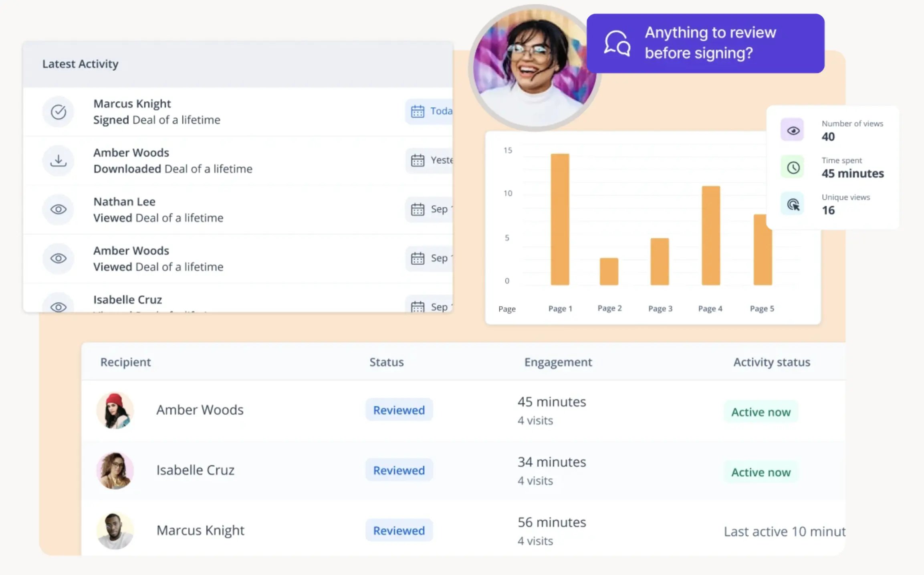Select the Unique views cursor icon
This screenshot has width=924, height=575.
pyautogui.click(x=792, y=204)
